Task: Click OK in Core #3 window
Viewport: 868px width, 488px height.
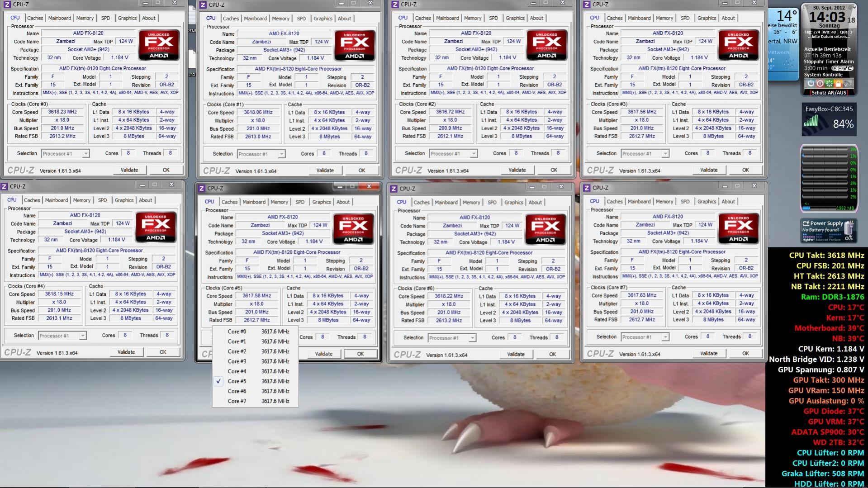Action: [x=745, y=170]
